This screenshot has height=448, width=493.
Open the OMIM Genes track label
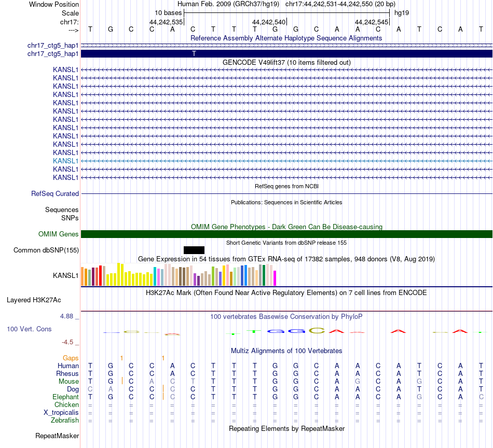[58, 234]
